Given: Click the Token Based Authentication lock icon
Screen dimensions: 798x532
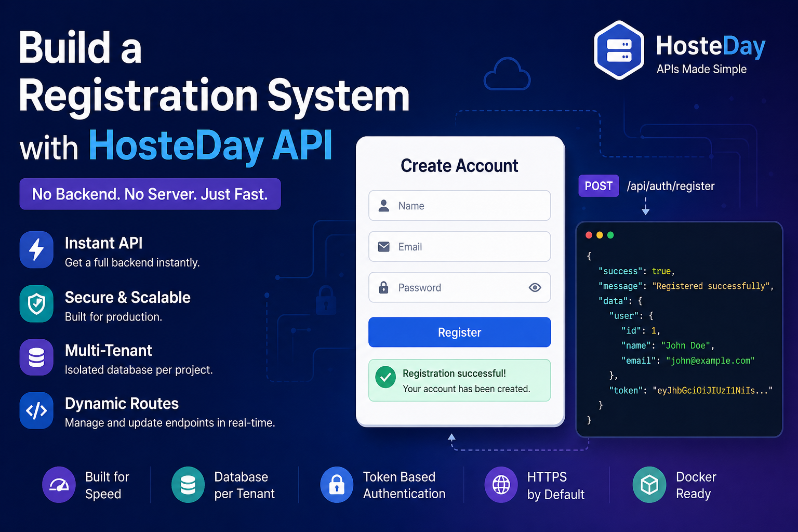Looking at the screenshot, I should [337, 485].
